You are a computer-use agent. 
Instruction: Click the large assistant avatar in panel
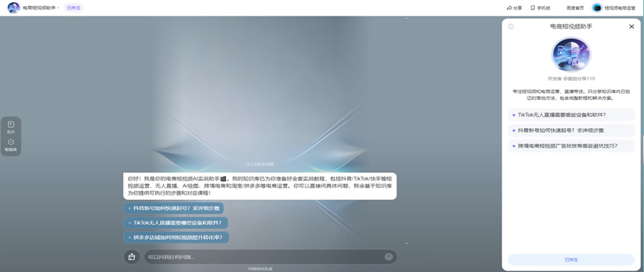(x=571, y=54)
